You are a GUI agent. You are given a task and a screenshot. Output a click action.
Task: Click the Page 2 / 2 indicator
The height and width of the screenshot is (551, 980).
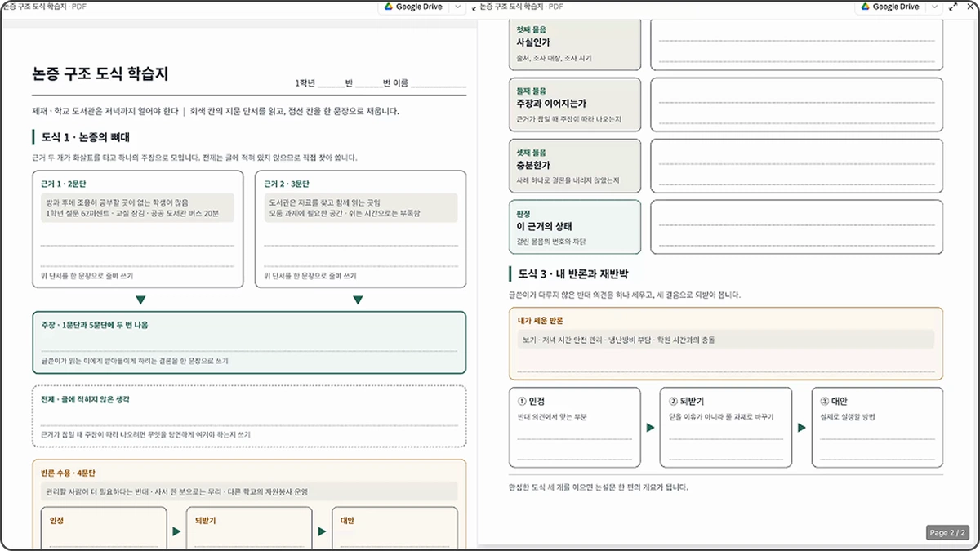[949, 533]
